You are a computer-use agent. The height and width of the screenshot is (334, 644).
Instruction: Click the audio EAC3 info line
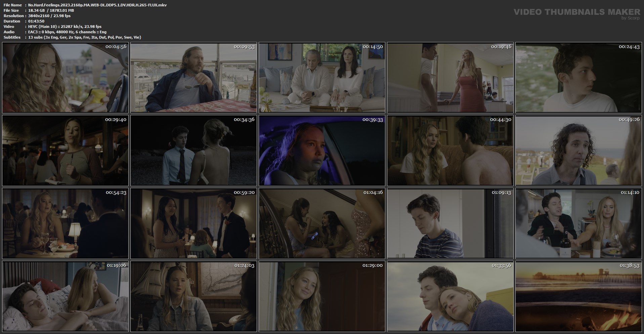pyautogui.click(x=67, y=32)
